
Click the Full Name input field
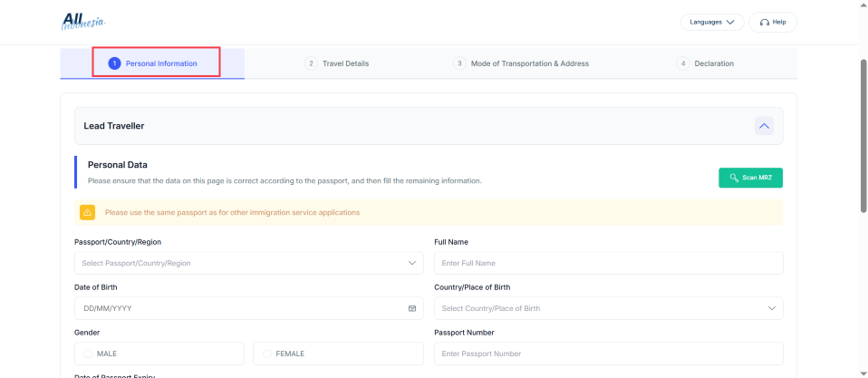[609, 263]
